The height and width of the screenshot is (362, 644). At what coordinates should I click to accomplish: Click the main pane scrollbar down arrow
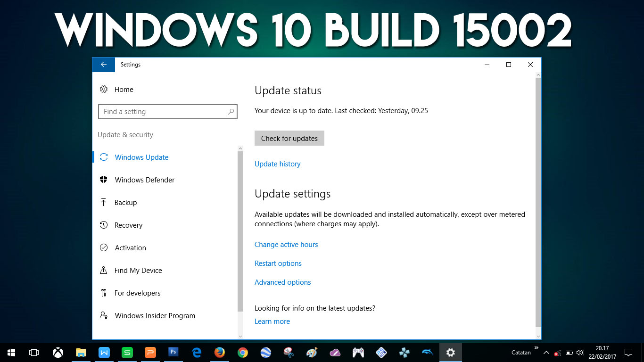click(x=538, y=336)
